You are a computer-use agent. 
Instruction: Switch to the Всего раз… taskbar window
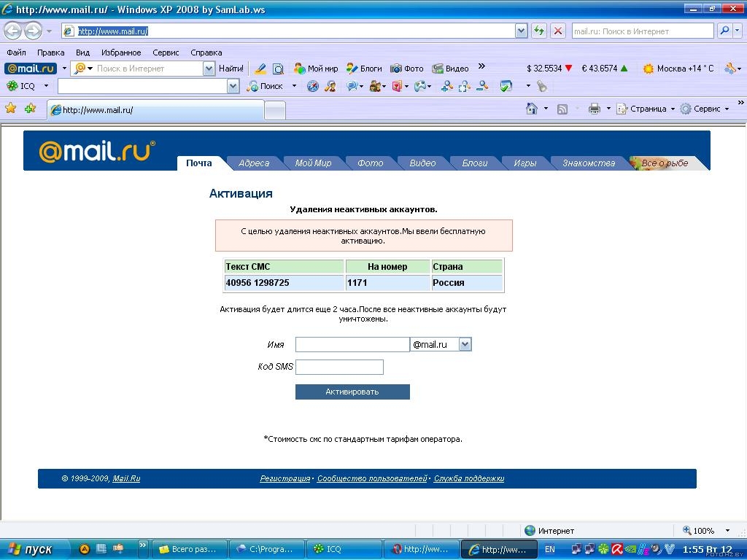point(189,550)
